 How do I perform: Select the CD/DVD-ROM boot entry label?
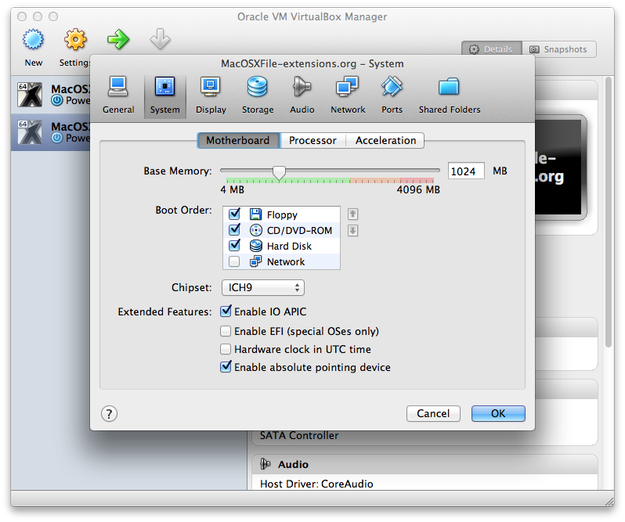click(x=299, y=231)
